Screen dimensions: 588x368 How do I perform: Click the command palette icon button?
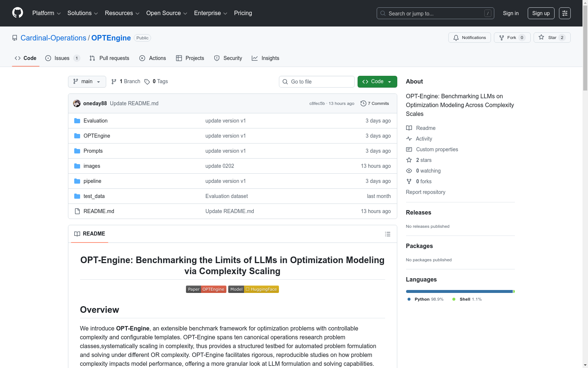click(565, 13)
